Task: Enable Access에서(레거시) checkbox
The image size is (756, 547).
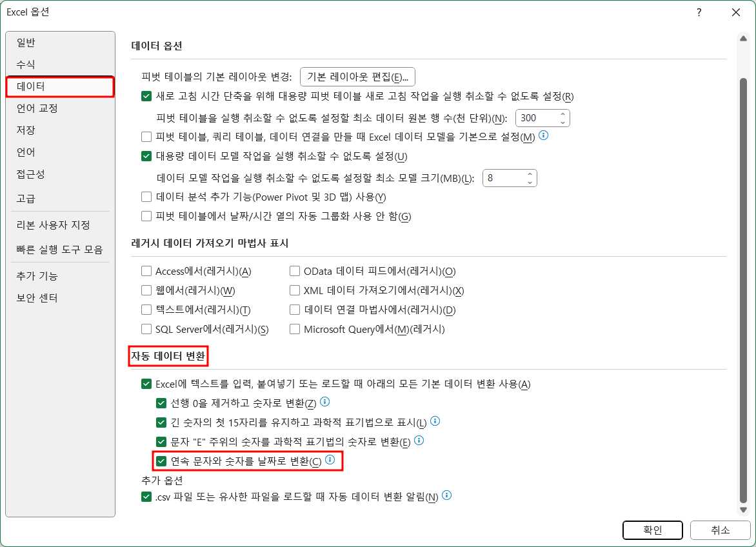Action: (x=146, y=271)
